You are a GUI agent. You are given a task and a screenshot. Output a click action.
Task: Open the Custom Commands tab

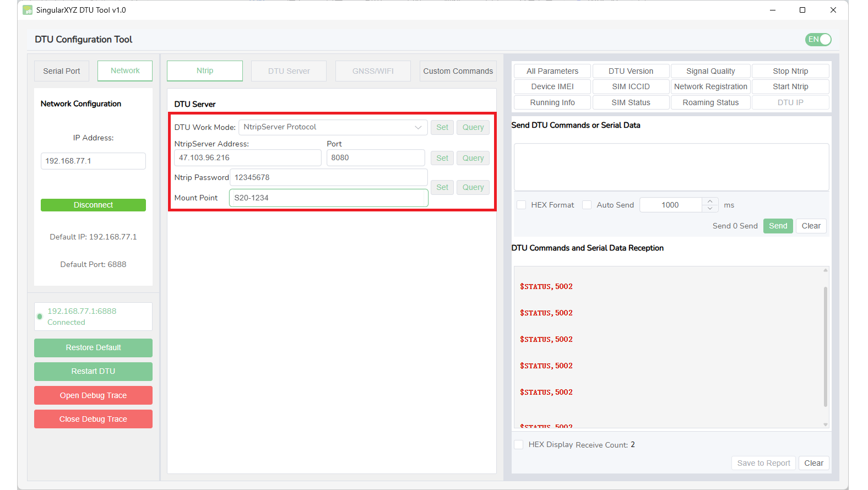458,71
